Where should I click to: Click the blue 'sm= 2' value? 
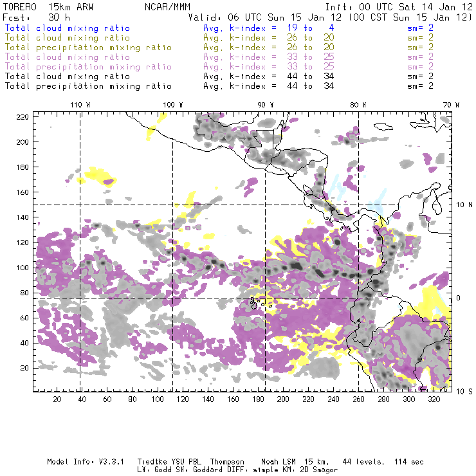[x=420, y=28]
